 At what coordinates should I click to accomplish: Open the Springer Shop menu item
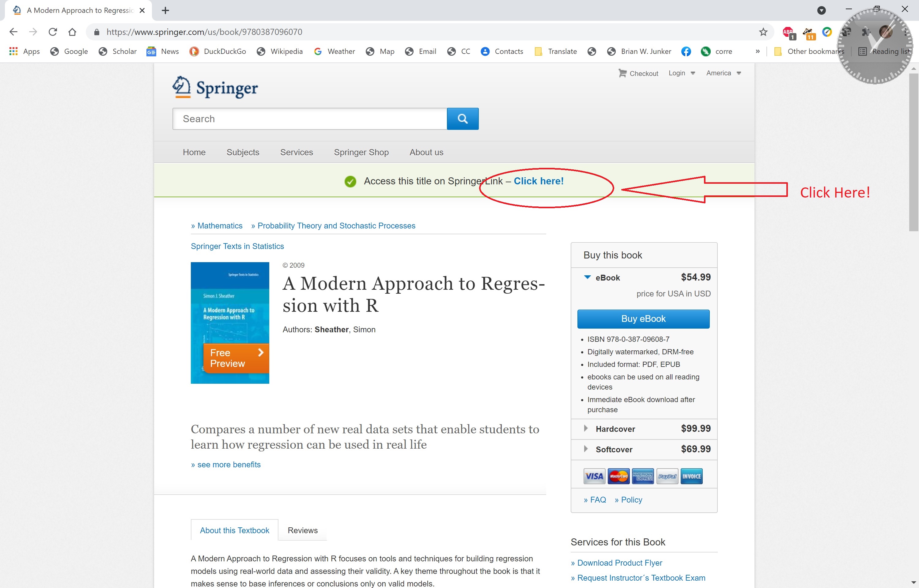[x=361, y=152]
